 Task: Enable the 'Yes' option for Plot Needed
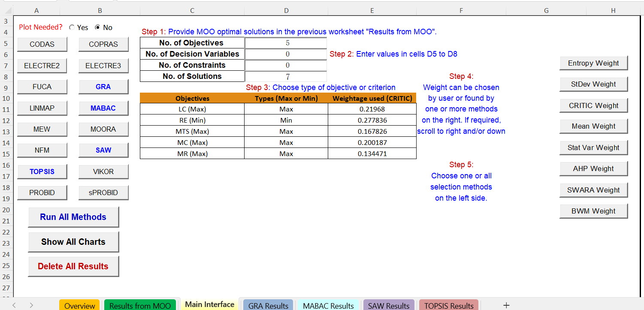pos(72,27)
